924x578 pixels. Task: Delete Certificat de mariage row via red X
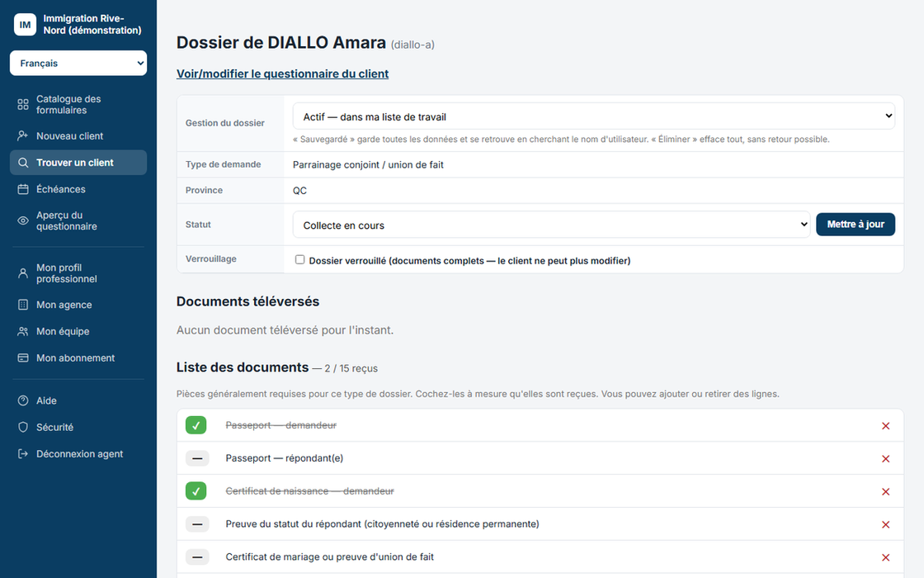click(885, 557)
